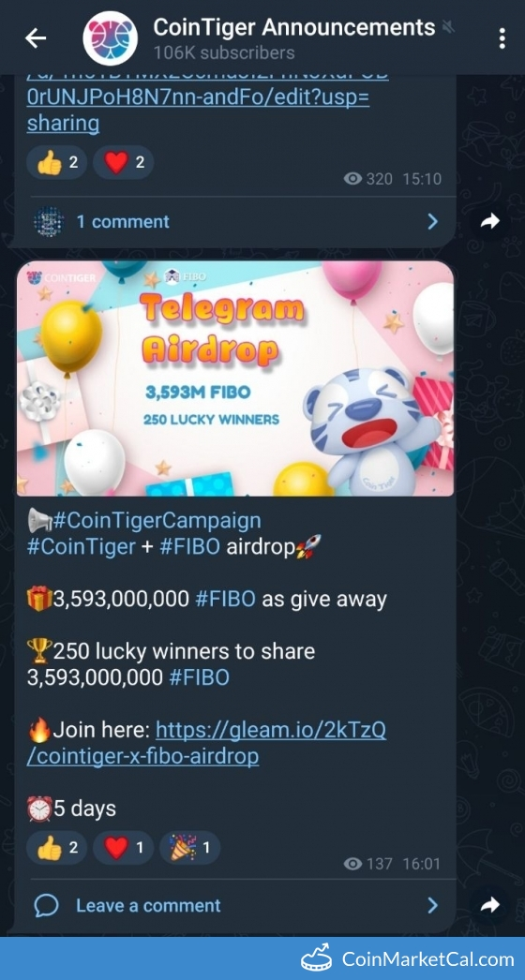Viewport: 525px width, 980px height.
Task: Share the first post with forward arrow
Action: [x=490, y=220]
